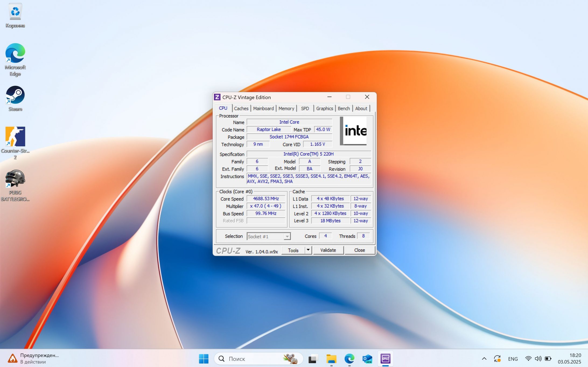Image resolution: width=588 pixels, height=367 pixels.
Task: Click Specification 'Intel(R) Core(TM) 5 220H'
Action: 309,154
